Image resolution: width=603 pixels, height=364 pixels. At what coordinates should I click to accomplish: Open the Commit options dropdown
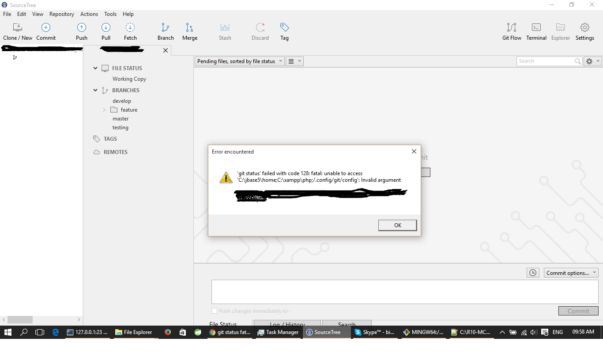(571, 273)
